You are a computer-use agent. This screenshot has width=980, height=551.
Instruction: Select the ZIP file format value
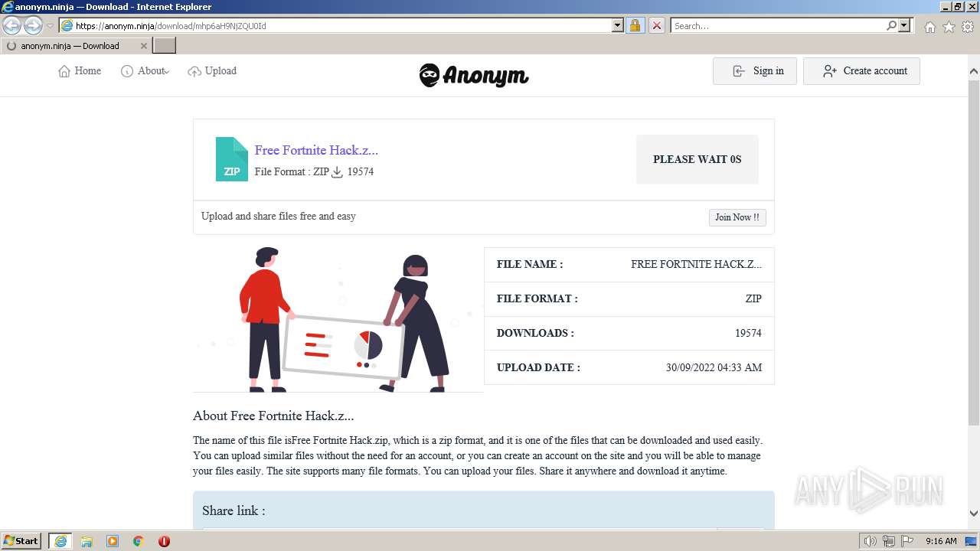point(753,298)
